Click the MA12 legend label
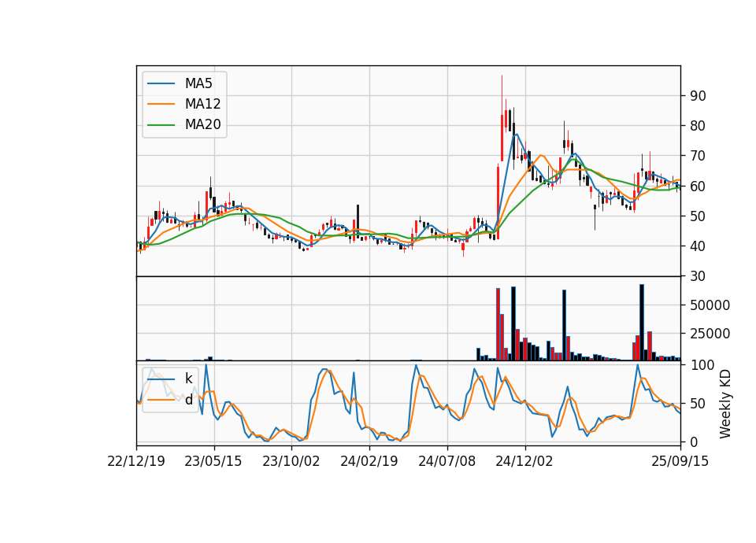 coord(202,104)
